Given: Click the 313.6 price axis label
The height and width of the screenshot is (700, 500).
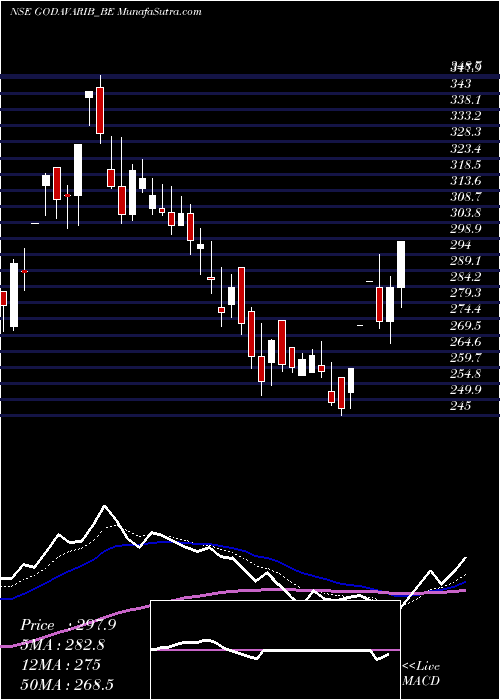Looking at the screenshot, I should tap(465, 180).
